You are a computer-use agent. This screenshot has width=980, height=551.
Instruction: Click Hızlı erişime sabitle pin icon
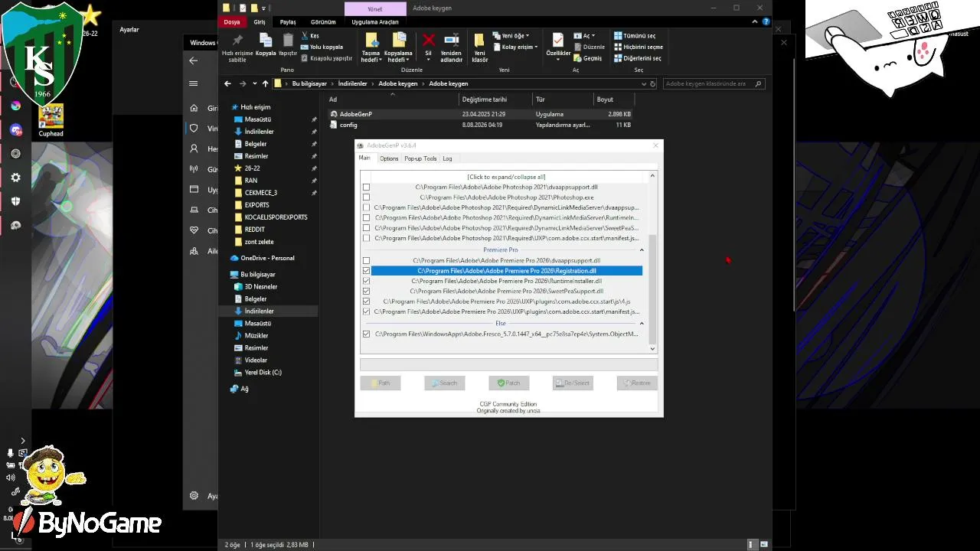click(237, 41)
